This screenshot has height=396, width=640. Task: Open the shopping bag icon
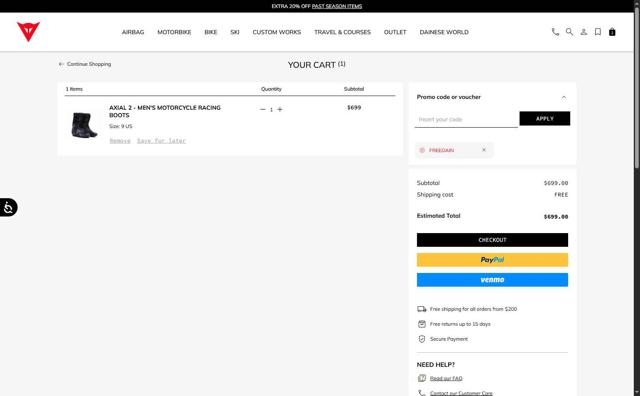point(612,32)
